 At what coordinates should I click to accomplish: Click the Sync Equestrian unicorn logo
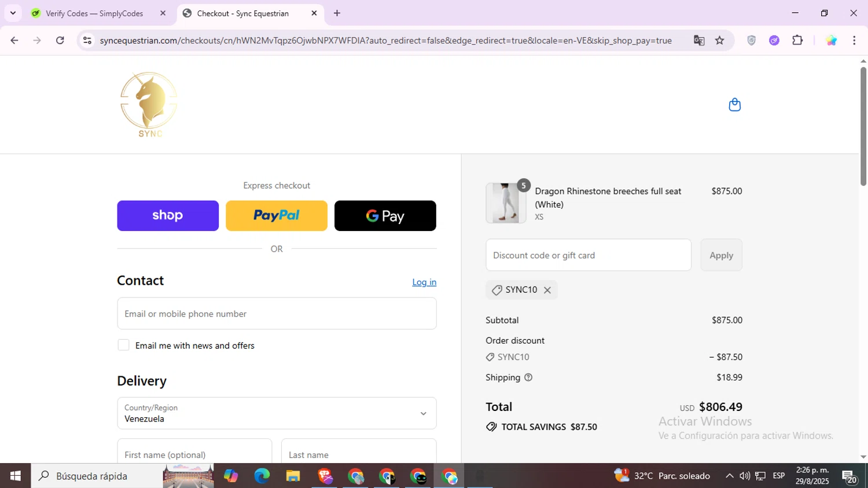pyautogui.click(x=149, y=105)
